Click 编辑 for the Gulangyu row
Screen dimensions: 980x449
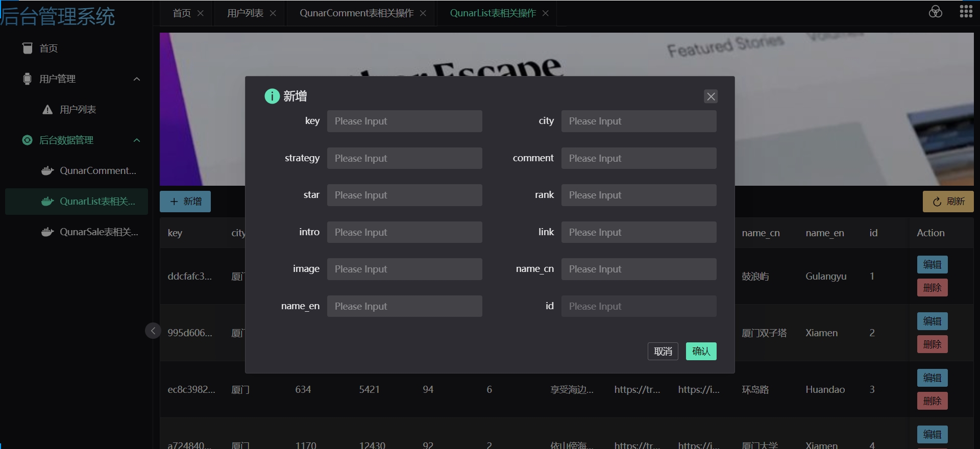933,264
